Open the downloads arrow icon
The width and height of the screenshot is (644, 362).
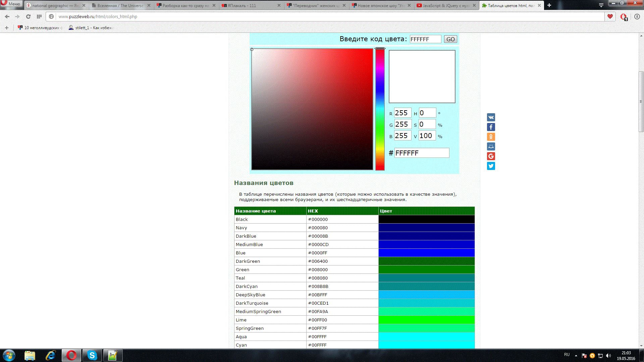(x=637, y=16)
